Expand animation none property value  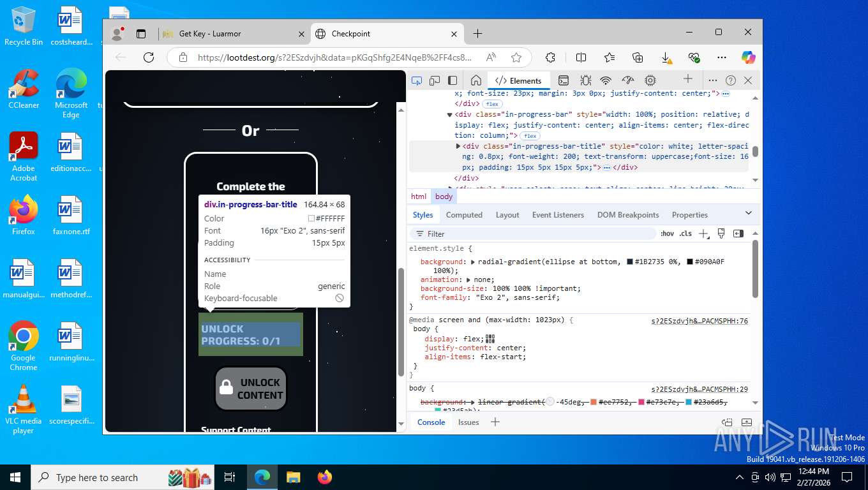pyautogui.click(x=468, y=280)
